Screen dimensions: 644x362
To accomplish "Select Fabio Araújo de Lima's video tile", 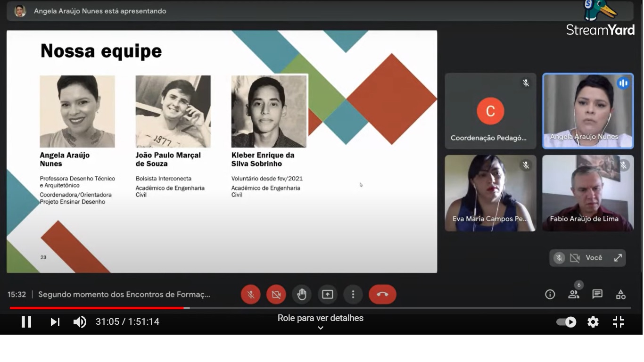I will point(588,193).
